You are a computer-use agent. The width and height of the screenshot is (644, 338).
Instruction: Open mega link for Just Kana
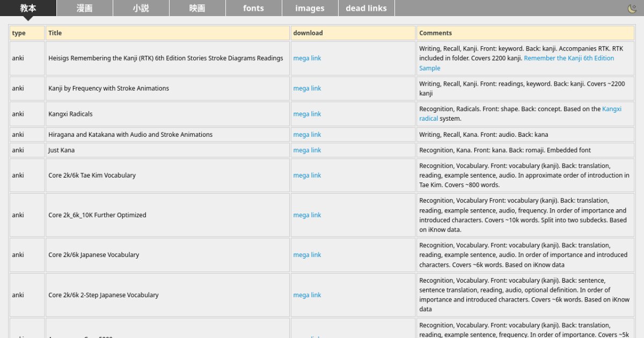click(307, 150)
